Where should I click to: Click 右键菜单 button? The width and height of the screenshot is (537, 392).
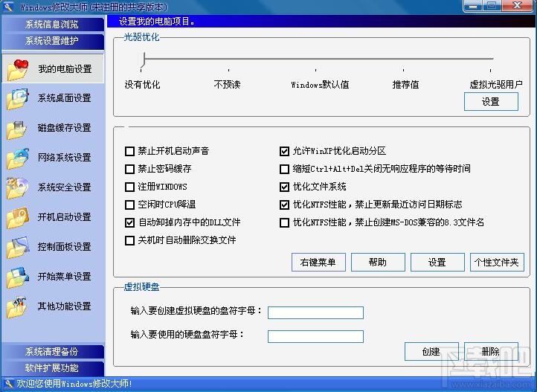pos(318,263)
